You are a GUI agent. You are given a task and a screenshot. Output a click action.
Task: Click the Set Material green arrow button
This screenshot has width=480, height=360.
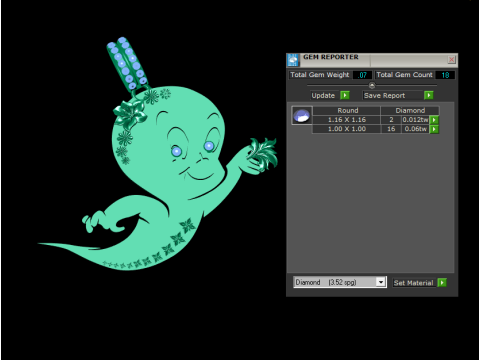click(442, 283)
